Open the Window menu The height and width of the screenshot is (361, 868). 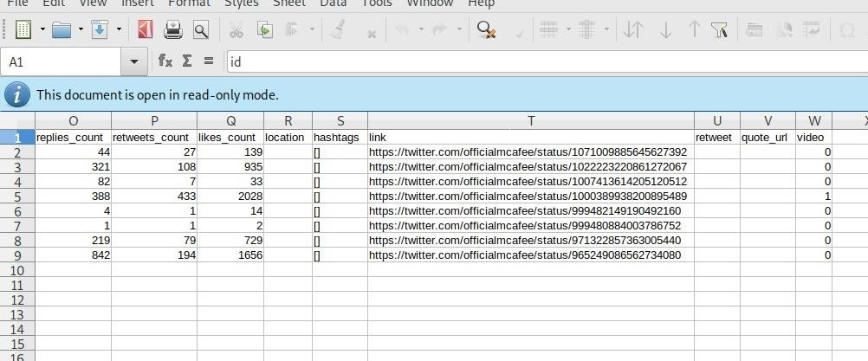point(431,3)
